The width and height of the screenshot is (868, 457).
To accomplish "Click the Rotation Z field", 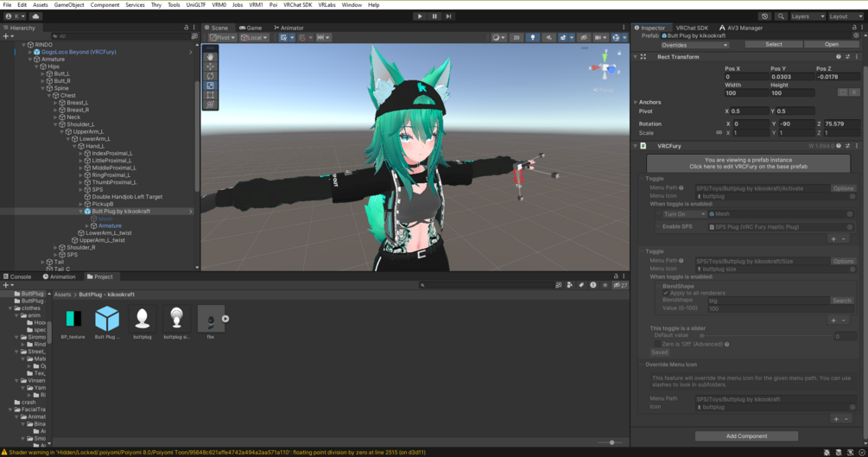I will [x=841, y=124].
